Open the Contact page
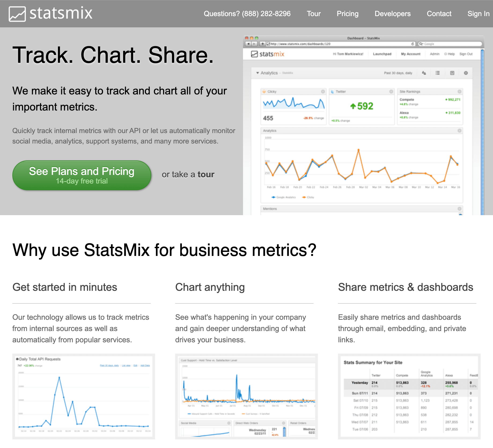The image size is (493, 448). coord(439,14)
